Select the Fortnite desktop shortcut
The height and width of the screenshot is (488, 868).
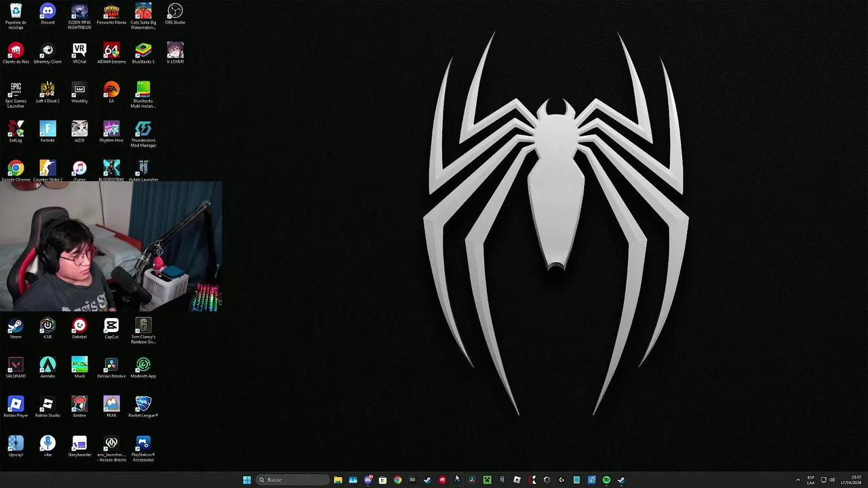click(47, 132)
